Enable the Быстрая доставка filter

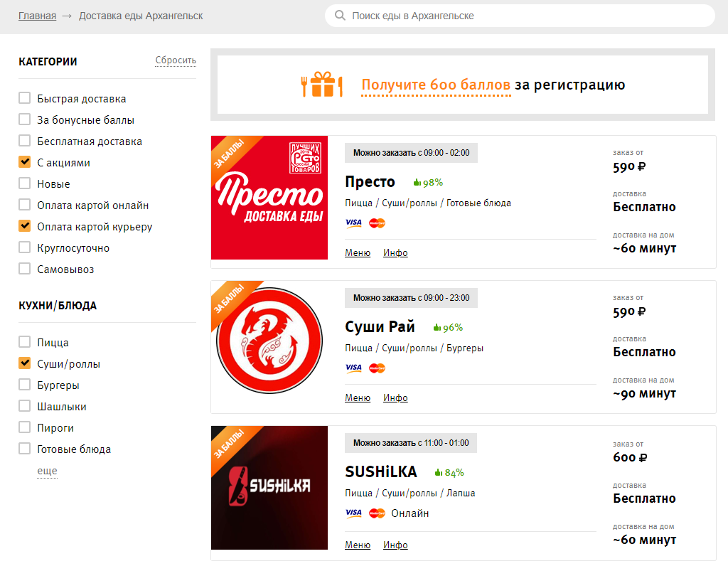click(x=25, y=98)
